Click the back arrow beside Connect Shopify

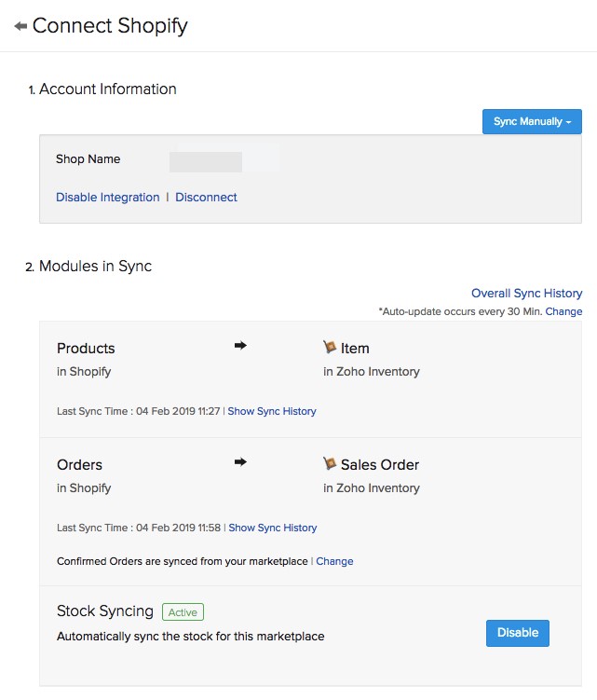click(x=20, y=26)
